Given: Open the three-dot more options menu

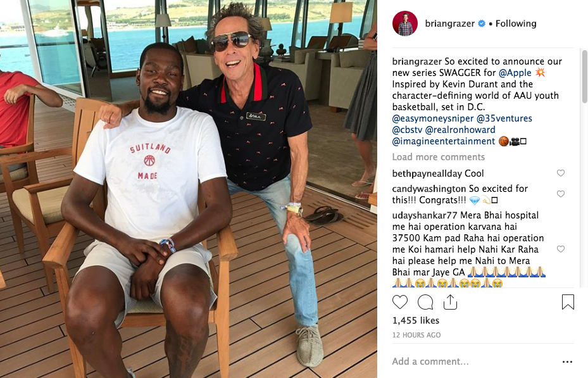Looking at the screenshot, I should point(567,362).
